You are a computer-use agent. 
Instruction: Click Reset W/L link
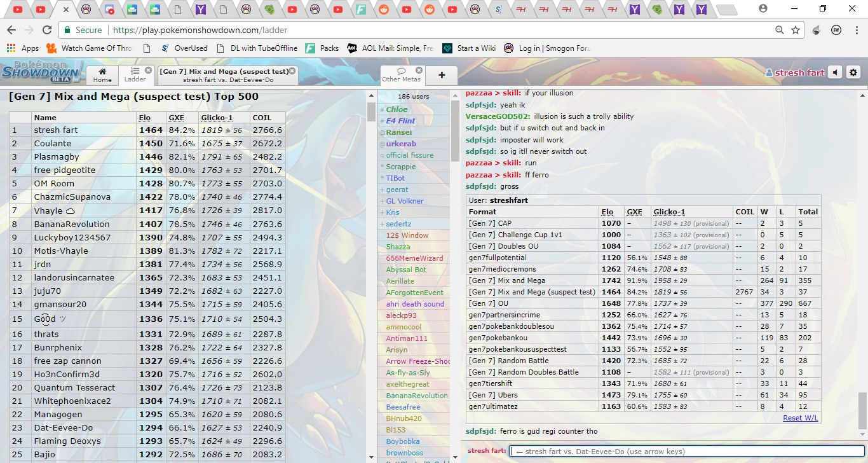coord(800,418)
